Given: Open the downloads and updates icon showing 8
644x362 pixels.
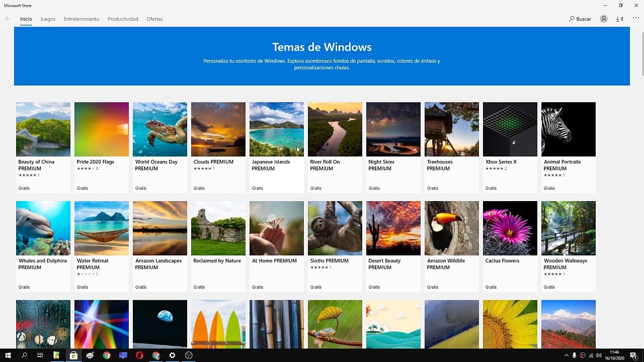Looking at the screenshot, I should [x=619, y=19].
